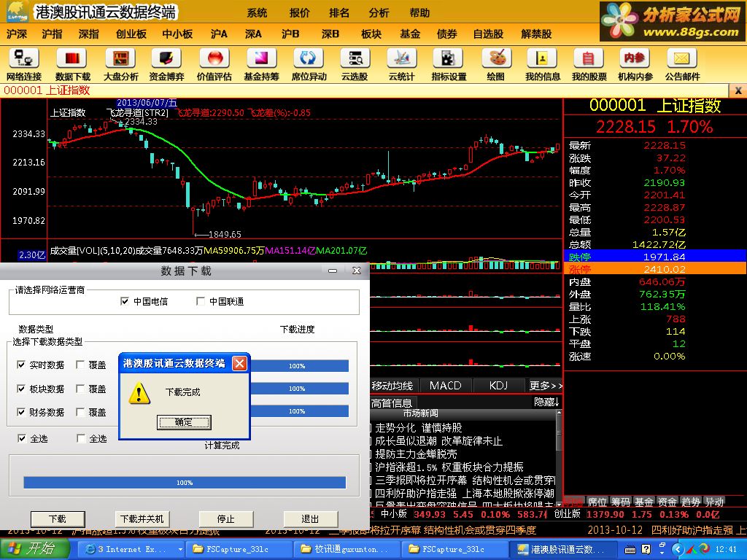Enable the 中国联通 checkbox

(201, 301)
